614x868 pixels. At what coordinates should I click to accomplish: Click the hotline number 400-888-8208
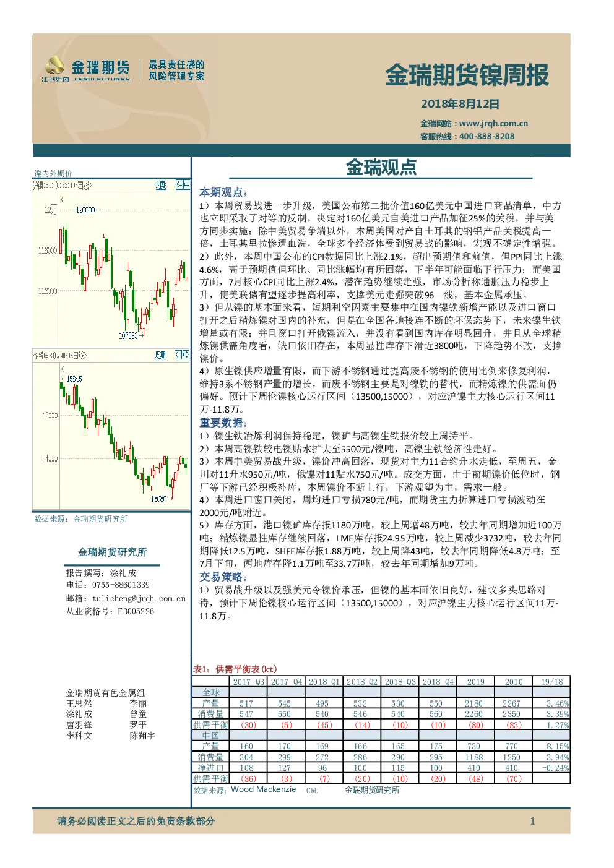pos(486,136)
